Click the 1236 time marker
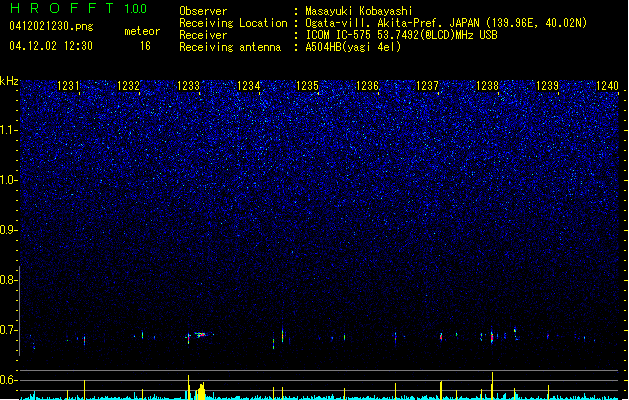This screenshot has width=629, height=400. click(x=367, y=86)
